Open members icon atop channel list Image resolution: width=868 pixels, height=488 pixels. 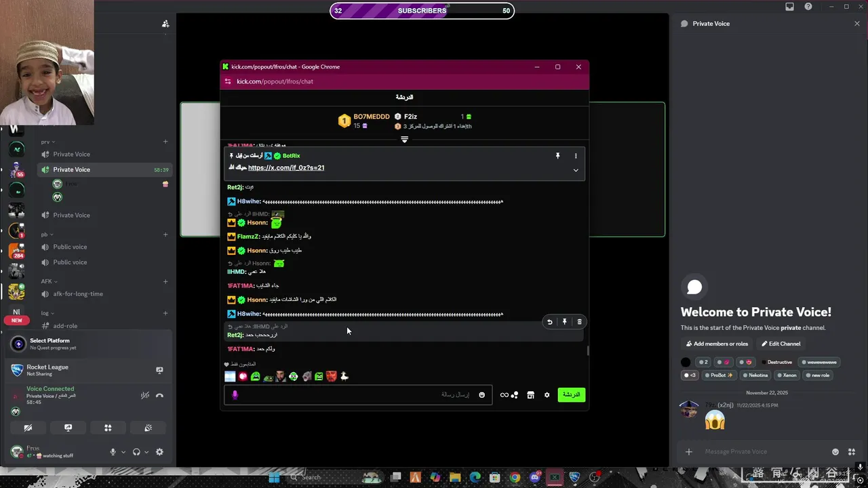click(165, 24)
